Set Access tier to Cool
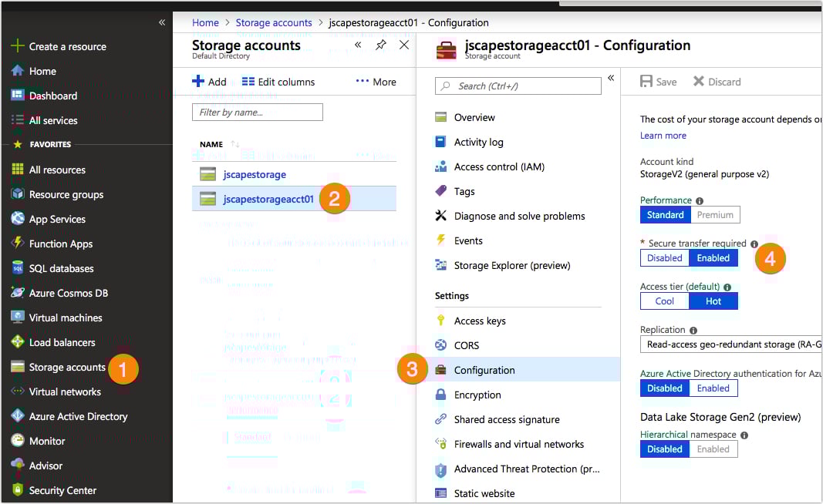 pos(663,301)
